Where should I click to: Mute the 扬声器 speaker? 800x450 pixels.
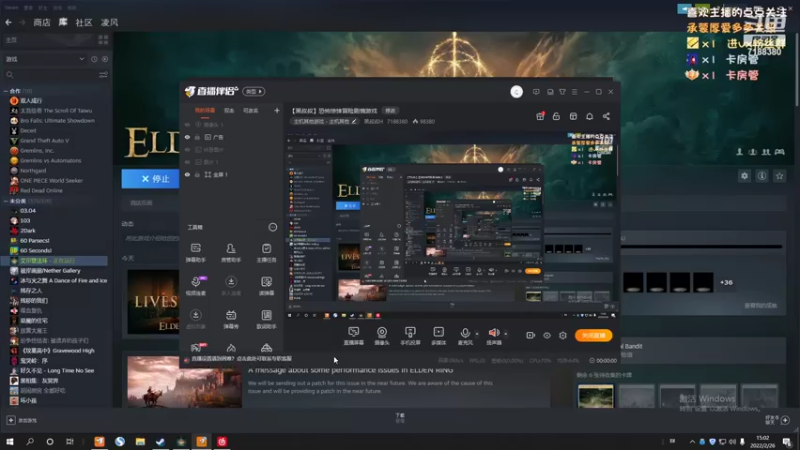(x=493, y=336)
